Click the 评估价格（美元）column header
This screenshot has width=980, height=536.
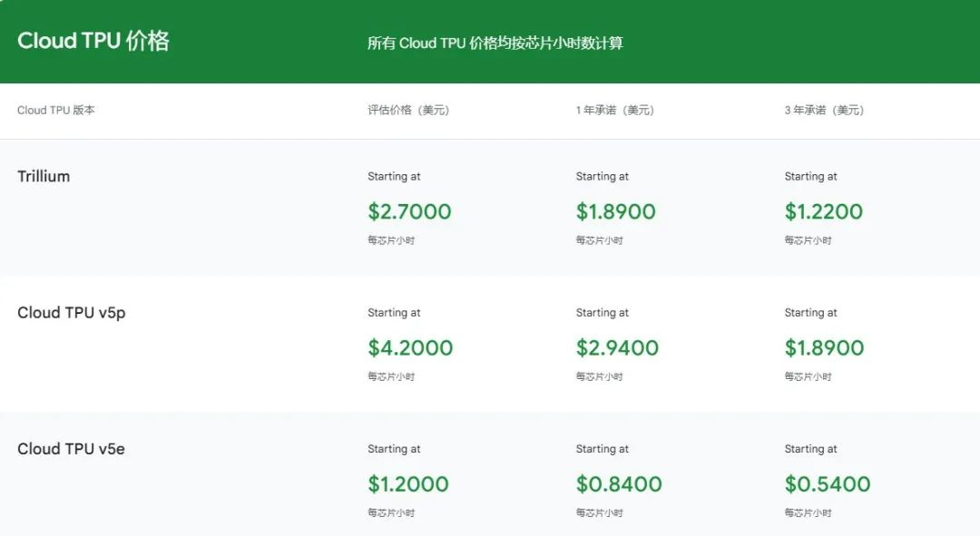pyautogui.click(x=408, y=111)
